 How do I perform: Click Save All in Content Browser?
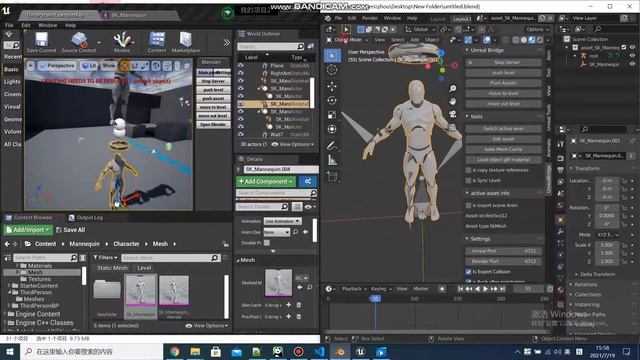tap(71, 230)
